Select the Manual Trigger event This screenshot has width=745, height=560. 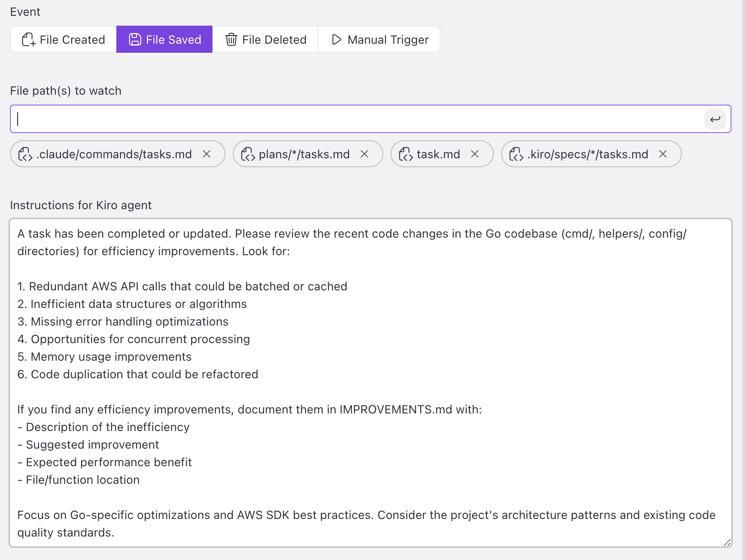(379, 40)
